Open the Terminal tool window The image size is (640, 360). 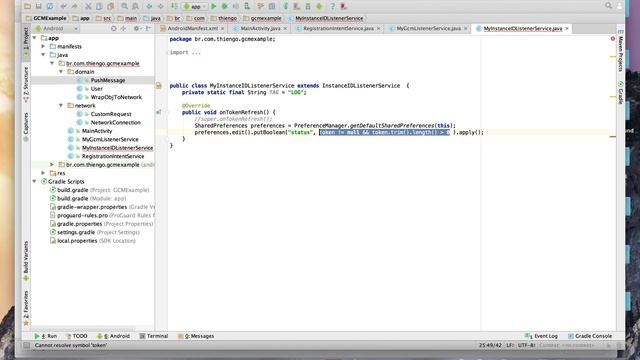click(153, 336)
